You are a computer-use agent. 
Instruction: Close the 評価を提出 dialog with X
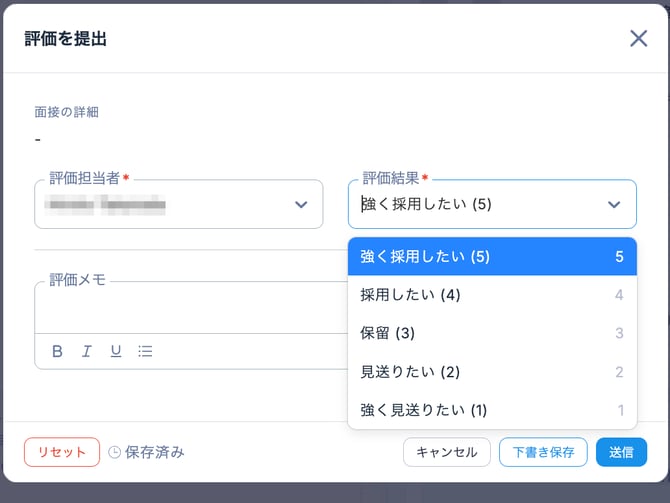tap(638, 39)
